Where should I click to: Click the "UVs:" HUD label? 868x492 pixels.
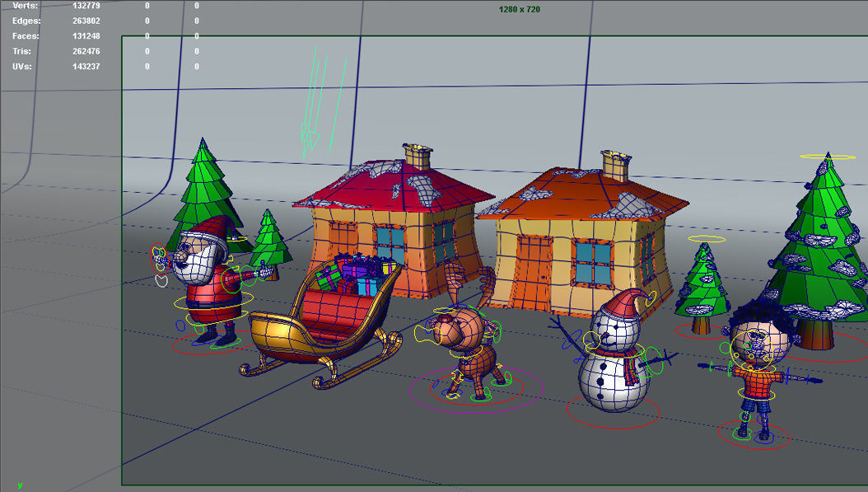(22, 67)
